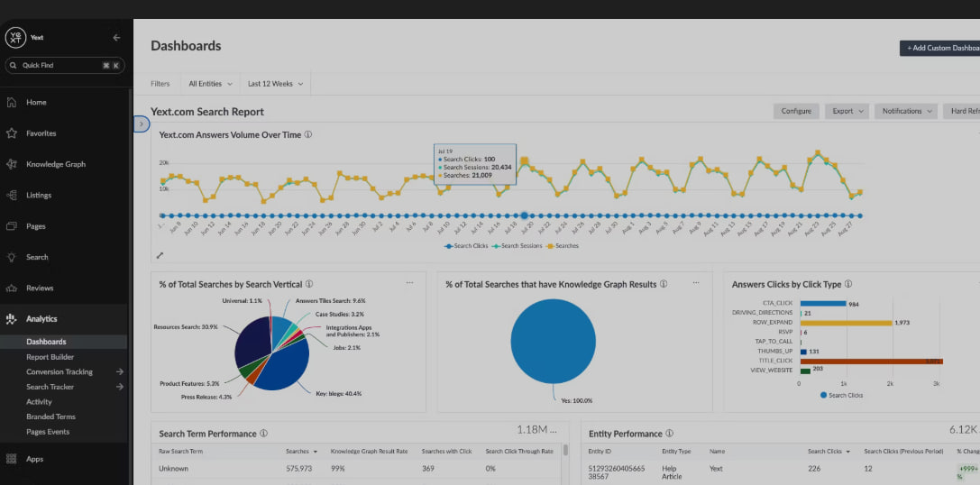
Task: Expand Search Tracker arrow
Action: [119, 387]
